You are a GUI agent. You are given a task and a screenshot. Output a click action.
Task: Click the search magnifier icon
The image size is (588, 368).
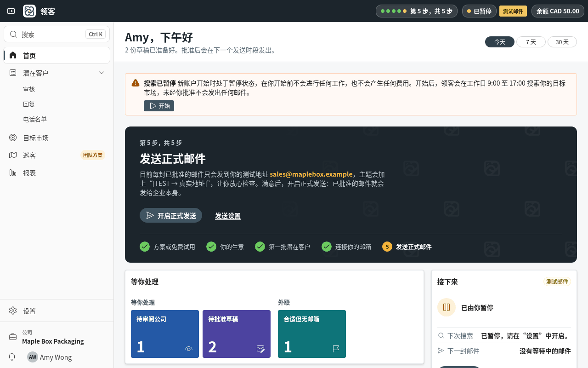tap(13, 34)
